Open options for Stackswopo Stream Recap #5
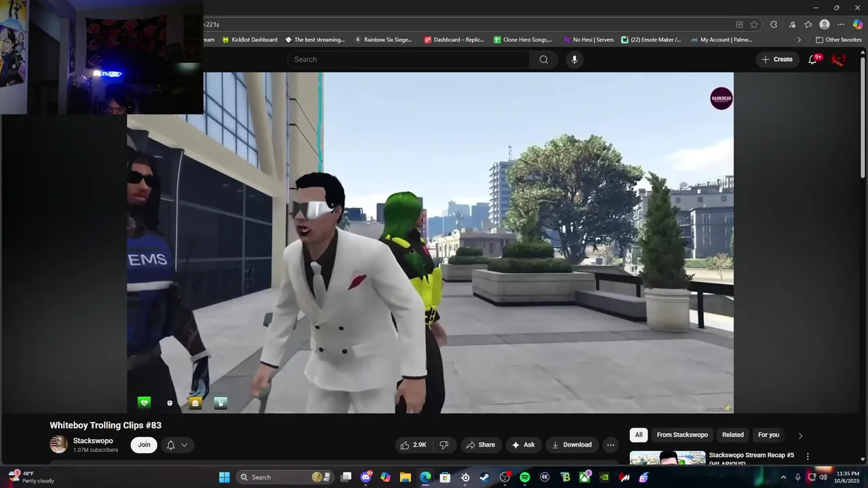The height and width of the screenshot is (488, 868). click(808, 457)
